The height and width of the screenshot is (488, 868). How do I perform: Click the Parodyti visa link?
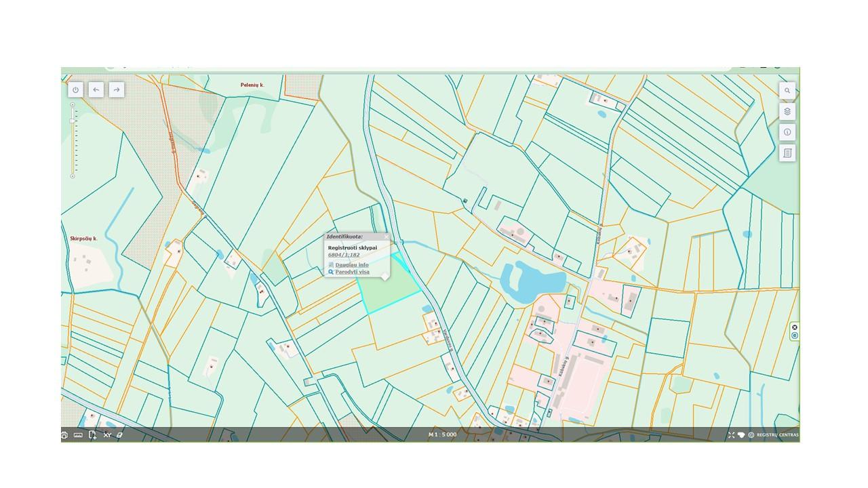point(352,272)
